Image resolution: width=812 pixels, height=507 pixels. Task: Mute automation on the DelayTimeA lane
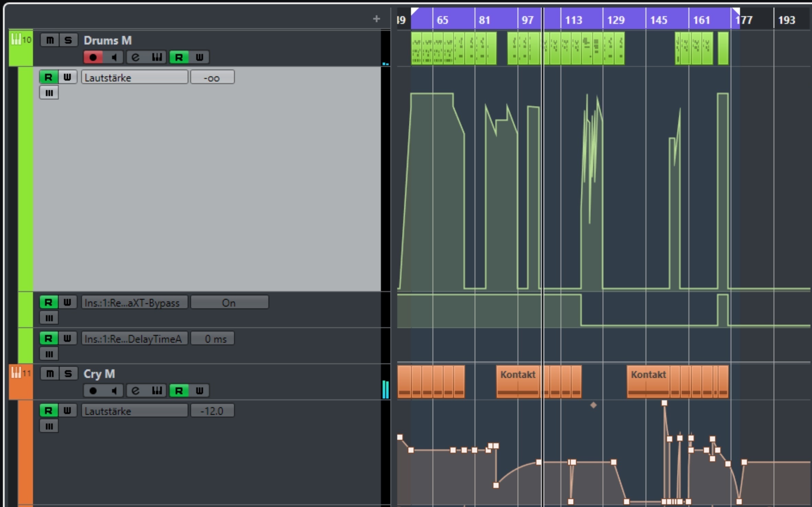point(49,354)
